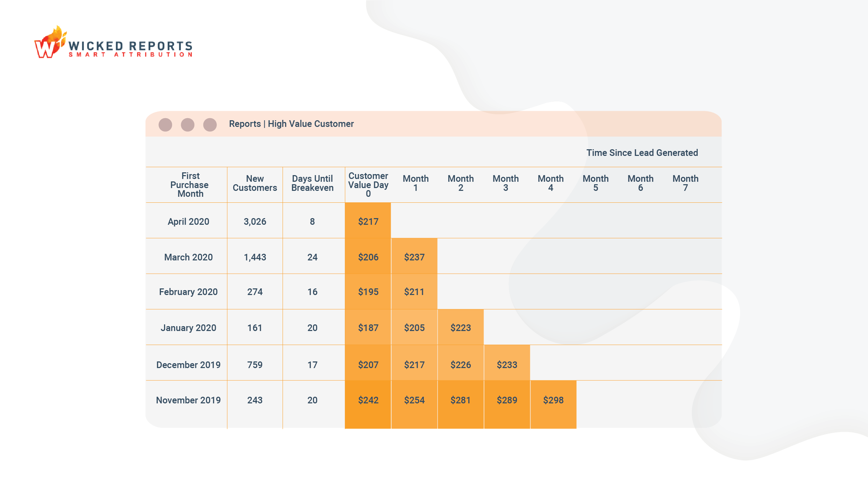
Task: Click the middle window control dot
Action: pyautogui.click(x=187, y=124)
